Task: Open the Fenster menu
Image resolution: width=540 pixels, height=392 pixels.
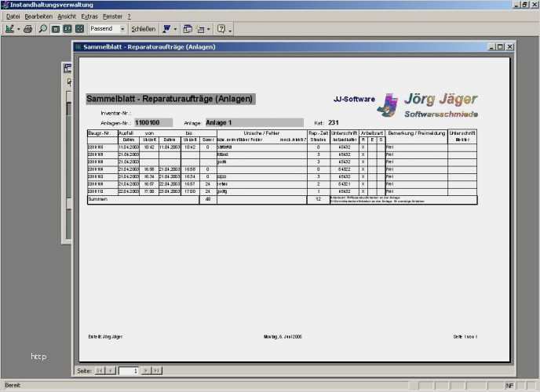Action: 112,16
